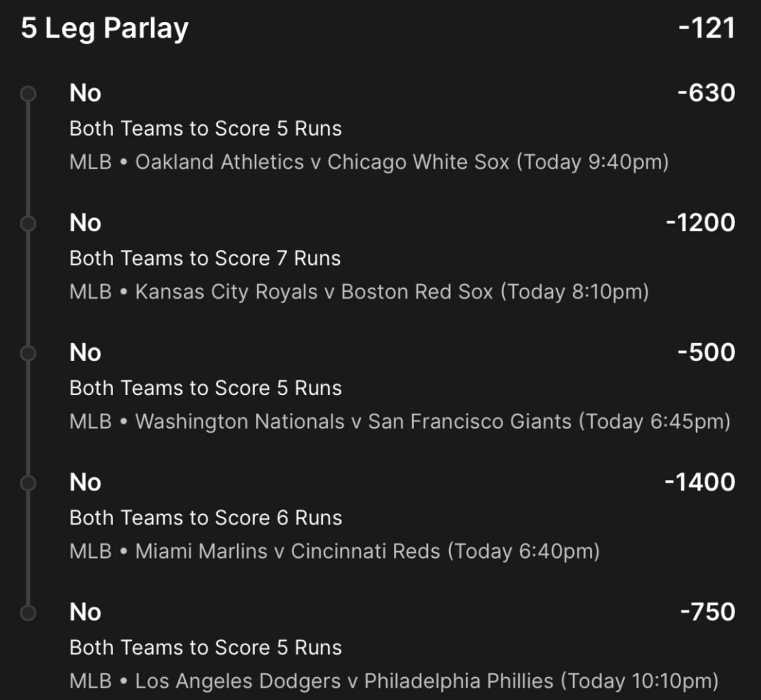Click the circle marker beside the Dodgers leg
761x700 pixels.
(28, 613)
